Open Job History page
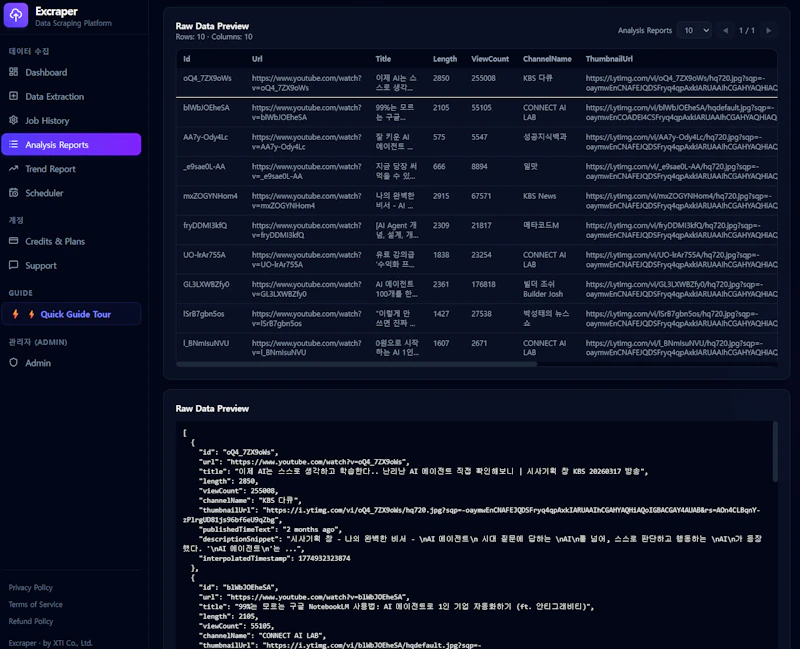 click(71, 120)
